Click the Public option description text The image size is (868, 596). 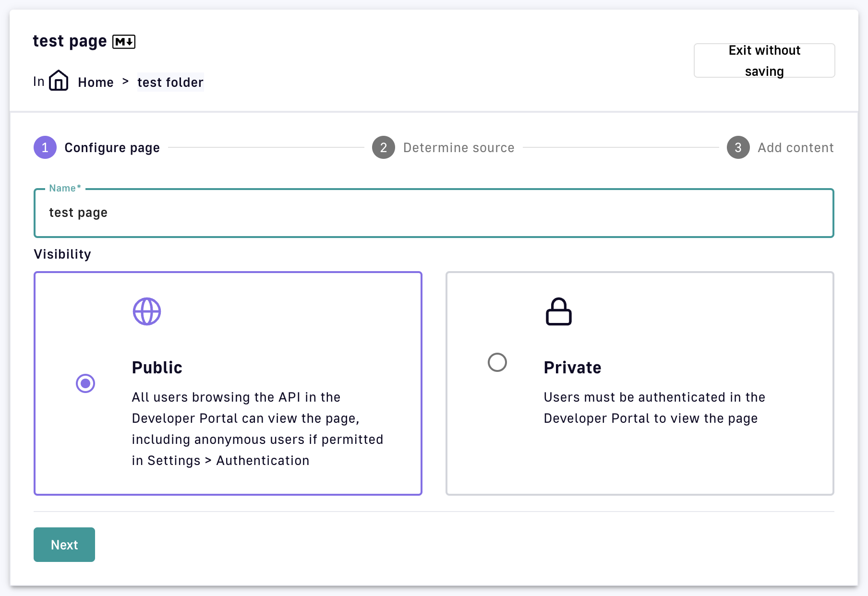[x=257, y=429]
